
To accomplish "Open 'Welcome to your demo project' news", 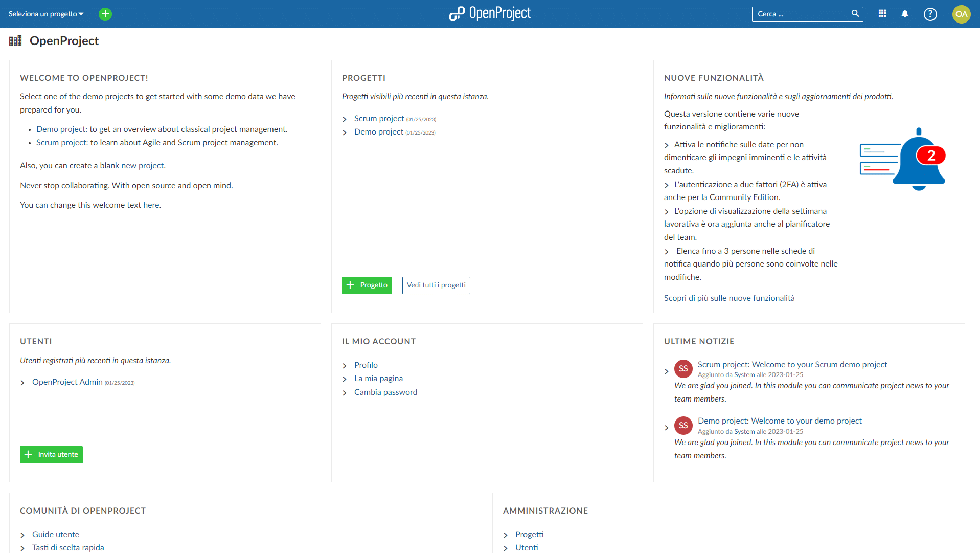I will coord(780,421).
